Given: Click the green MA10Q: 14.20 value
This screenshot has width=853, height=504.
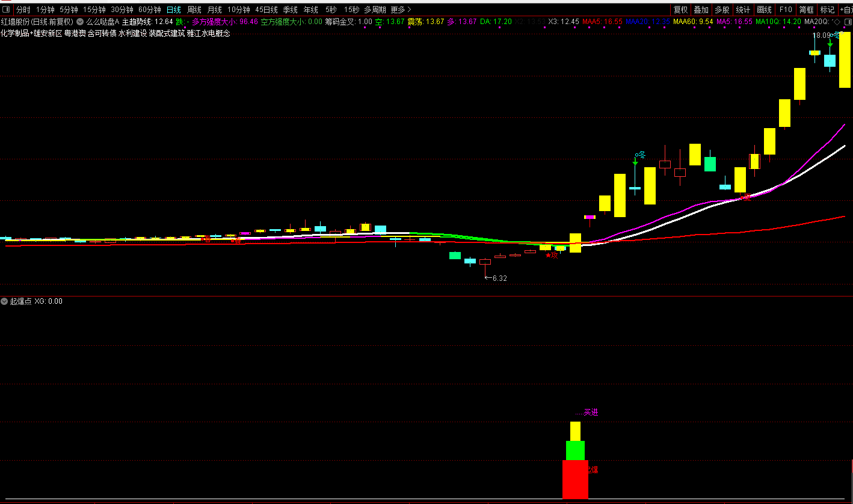Looking at the screenshot, I should (x=778, y=22).
